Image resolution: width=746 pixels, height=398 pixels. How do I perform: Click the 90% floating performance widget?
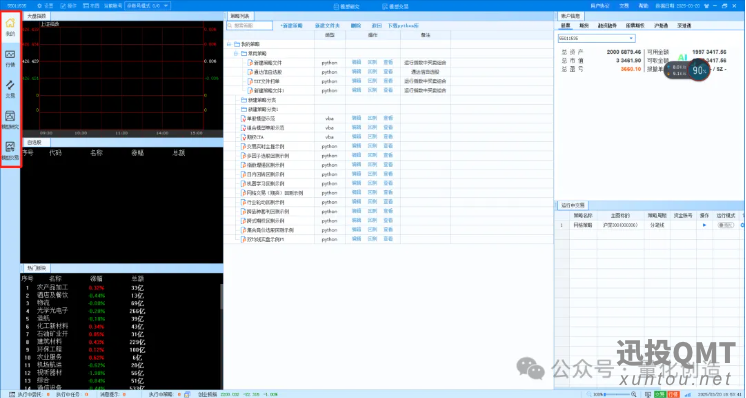click(699, 70)
